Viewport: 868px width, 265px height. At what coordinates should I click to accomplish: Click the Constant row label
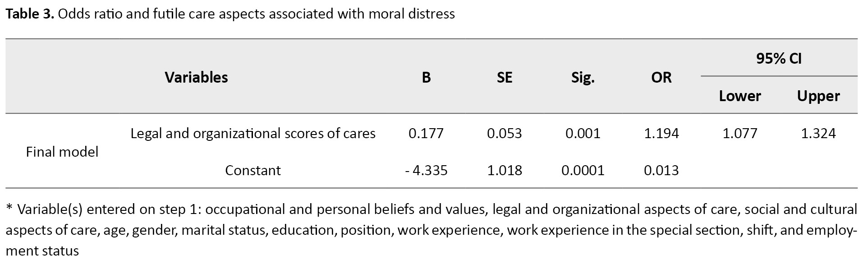click(x=253, y=170)
